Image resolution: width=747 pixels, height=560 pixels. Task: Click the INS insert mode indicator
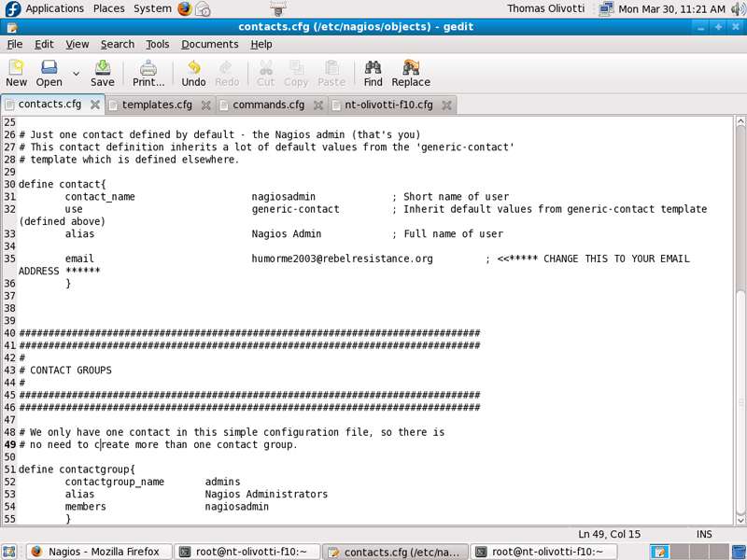click(x=704, y=534)
